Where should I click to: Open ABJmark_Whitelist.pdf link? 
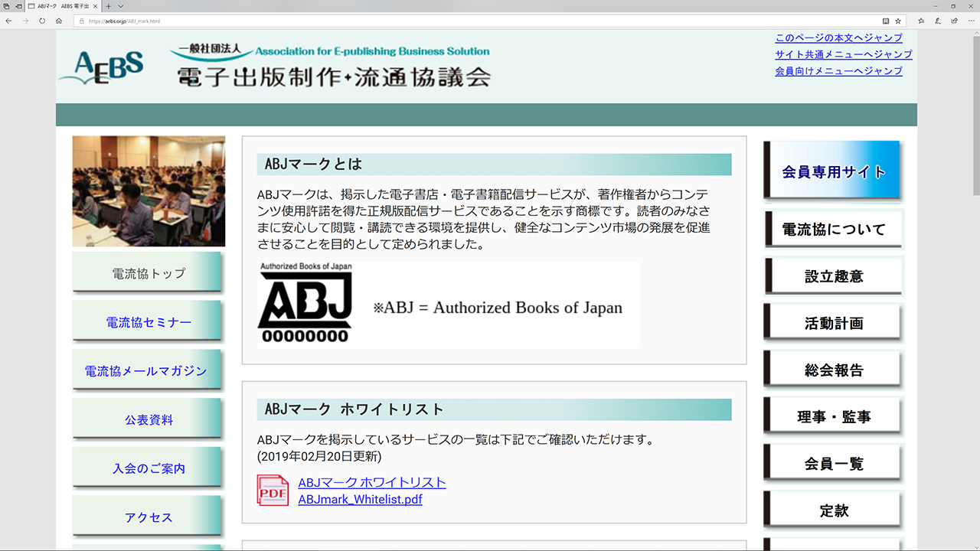point(360,499)
